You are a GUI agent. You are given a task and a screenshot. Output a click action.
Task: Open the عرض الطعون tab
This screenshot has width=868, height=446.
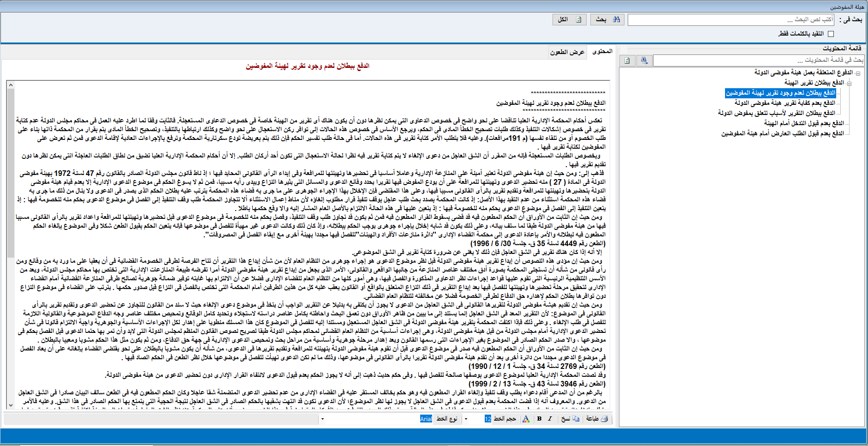click(x=567, y=52)
